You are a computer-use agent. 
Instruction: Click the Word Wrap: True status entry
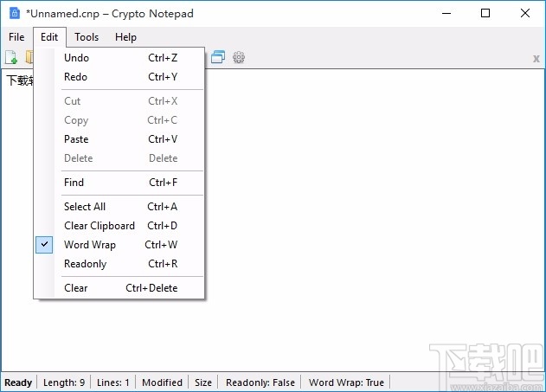tap(346, 382)
